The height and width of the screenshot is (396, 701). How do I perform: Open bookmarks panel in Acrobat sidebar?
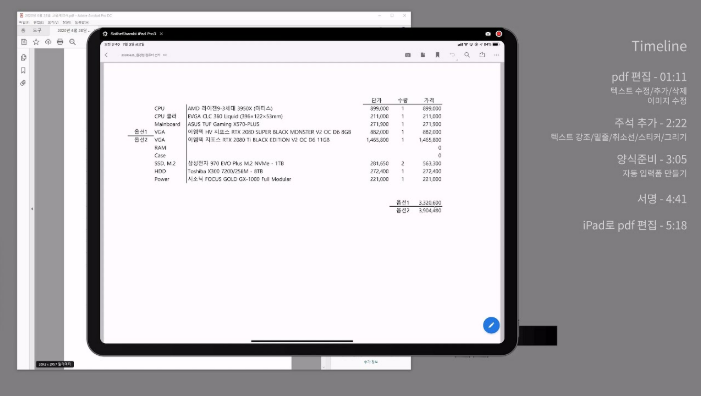pos(23,70)
